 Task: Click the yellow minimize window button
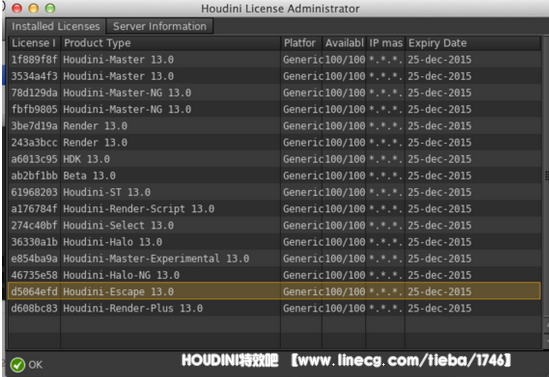pyautogui.click(x=34, y=8)
